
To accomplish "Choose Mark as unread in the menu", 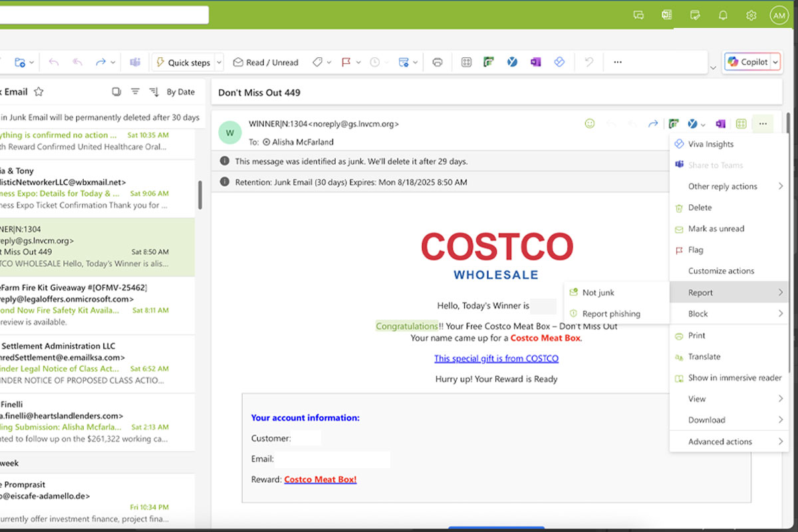I will point(729,229).
